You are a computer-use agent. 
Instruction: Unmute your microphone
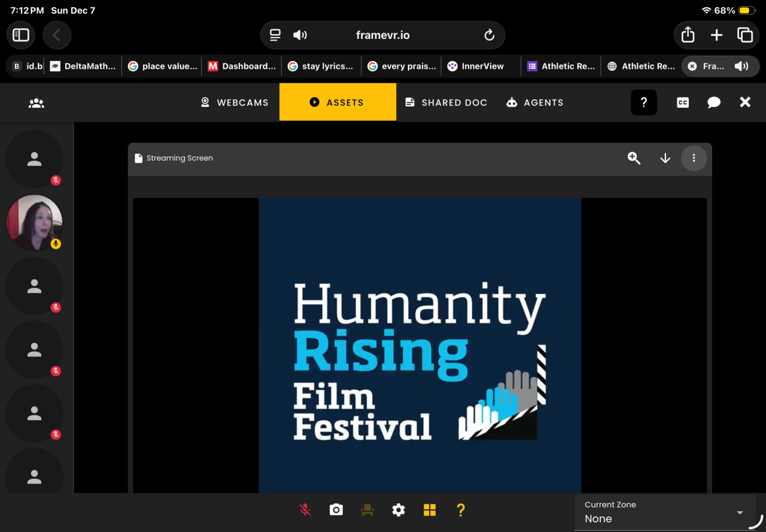point(305,510)
